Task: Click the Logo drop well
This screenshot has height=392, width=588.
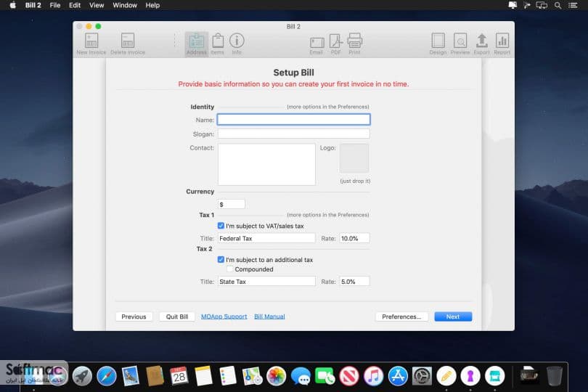Action: pos(354,158)
